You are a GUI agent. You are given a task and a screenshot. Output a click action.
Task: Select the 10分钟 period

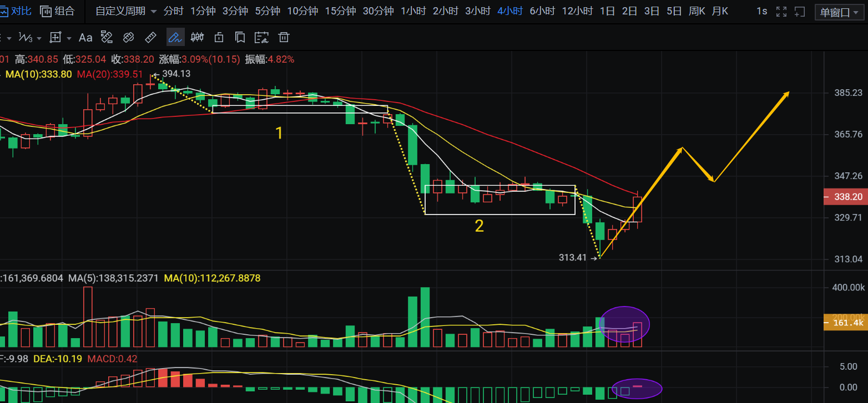pos(302,11)
